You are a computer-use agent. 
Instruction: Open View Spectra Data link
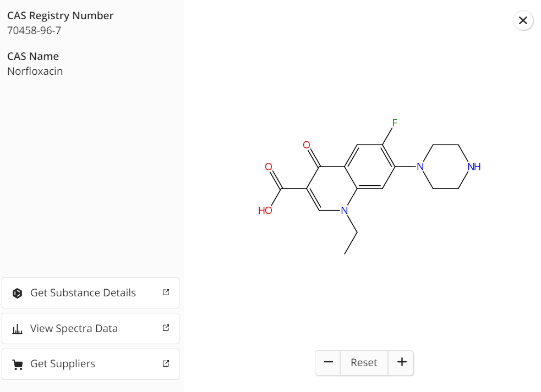click(90, 329)
